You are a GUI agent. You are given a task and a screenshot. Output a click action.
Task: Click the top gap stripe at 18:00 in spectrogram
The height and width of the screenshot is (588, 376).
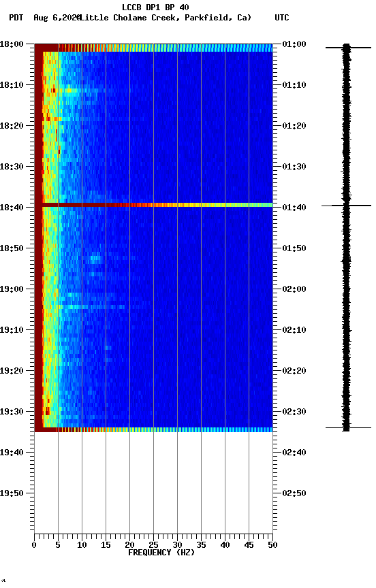[153, 48]
